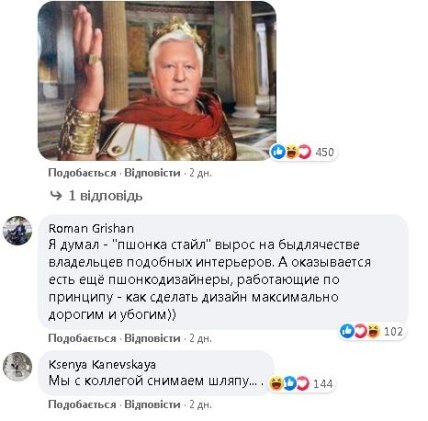Expand the '1 відповідь' reply thread
This screenshot has height=421, width=428.
tap(96, 196)
